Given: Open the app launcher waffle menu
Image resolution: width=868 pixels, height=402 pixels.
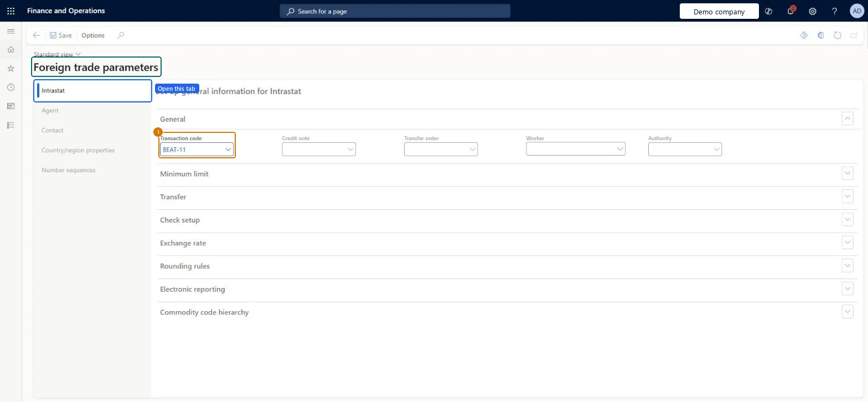Looking at the screenshot, I should pos(11,11).
